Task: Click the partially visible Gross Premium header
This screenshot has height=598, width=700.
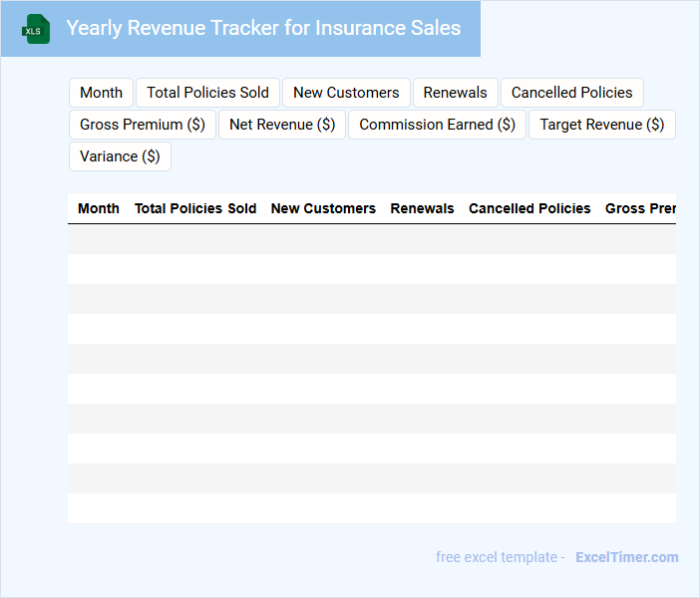Action: tap(640, 208)
